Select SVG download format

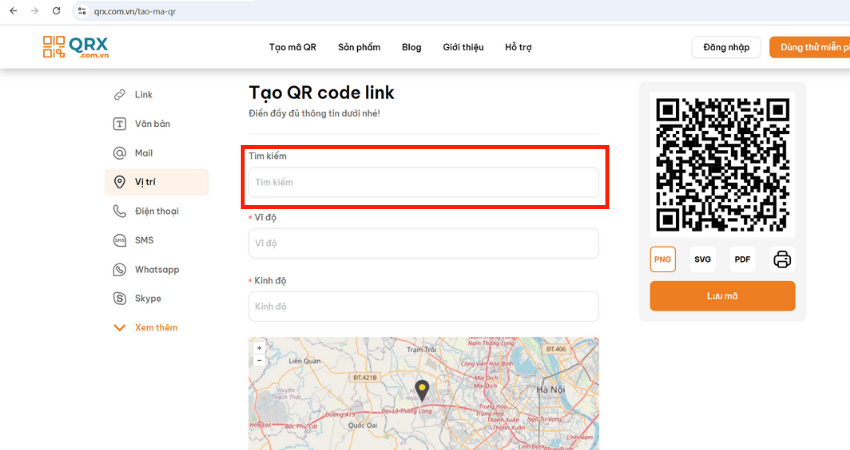coord(703,259)
